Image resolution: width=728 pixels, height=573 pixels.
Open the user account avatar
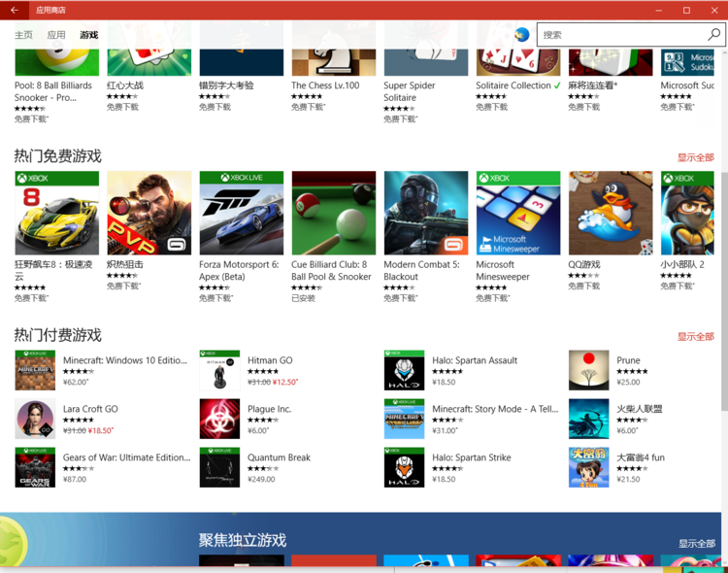click(x=522, y=34)
